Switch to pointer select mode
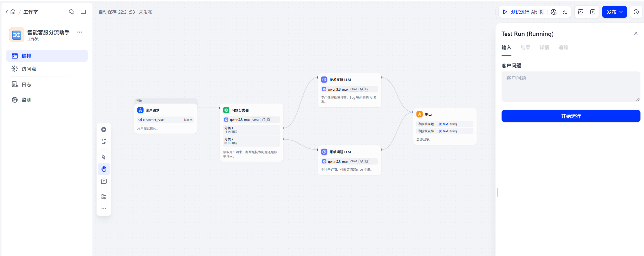The image size is (644, 256). click(104, 157)
